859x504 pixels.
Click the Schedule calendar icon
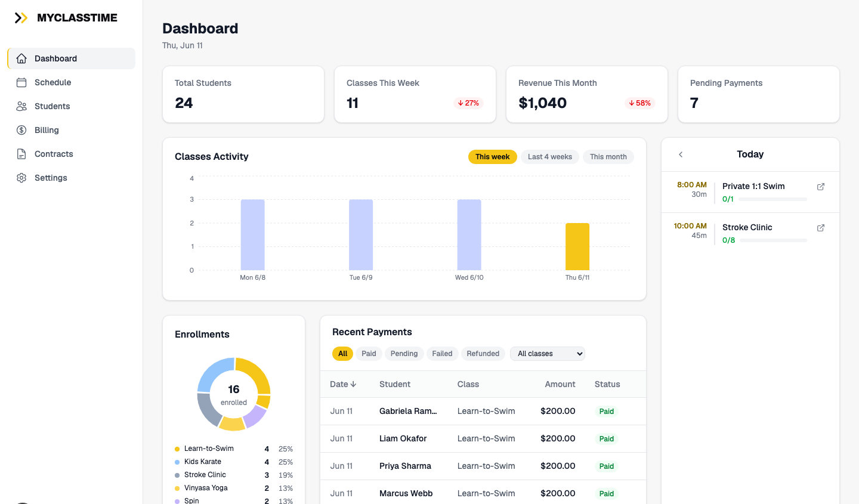tap(21, 82)
